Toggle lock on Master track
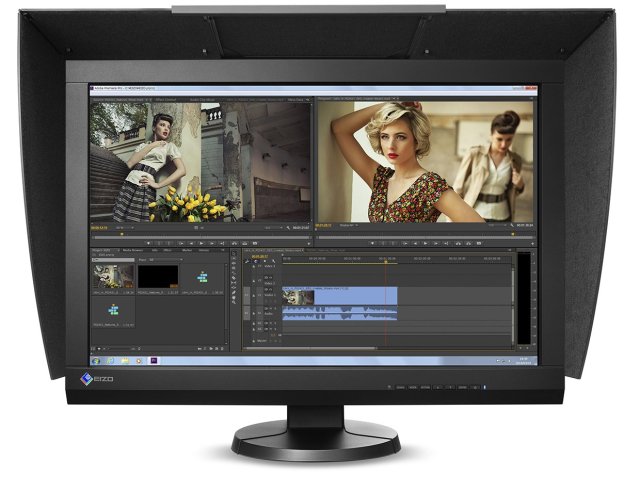The image size is (640, 480). 253,341
